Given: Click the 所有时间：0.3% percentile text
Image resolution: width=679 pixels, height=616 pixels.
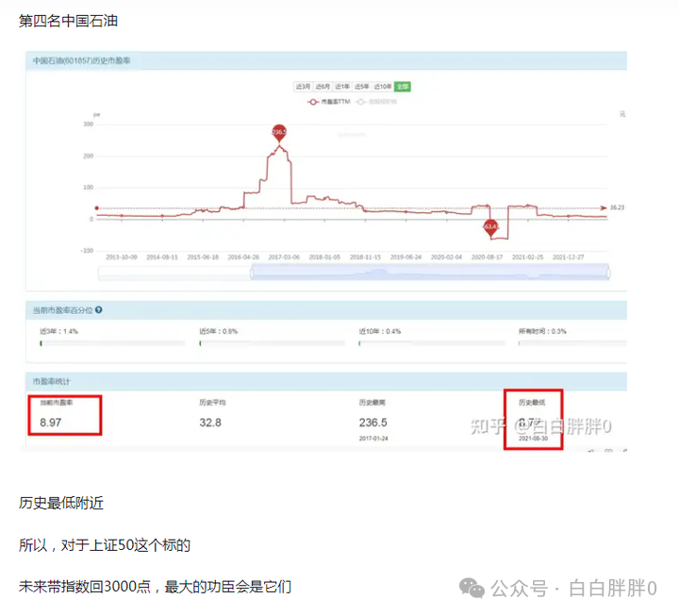Looking at the screenshot, I should click(542, 331).
